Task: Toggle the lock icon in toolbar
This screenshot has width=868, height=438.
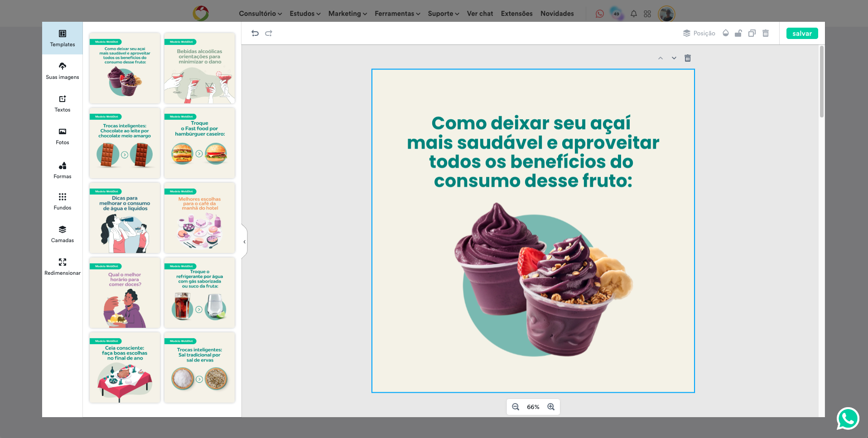Action: [x=738, y=33]
